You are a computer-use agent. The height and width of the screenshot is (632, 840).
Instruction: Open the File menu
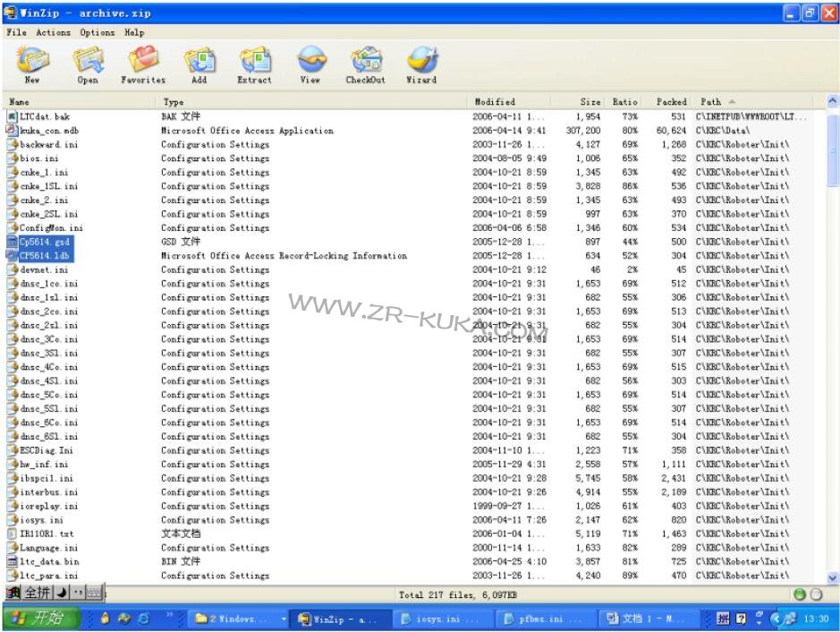pos(16,32)
